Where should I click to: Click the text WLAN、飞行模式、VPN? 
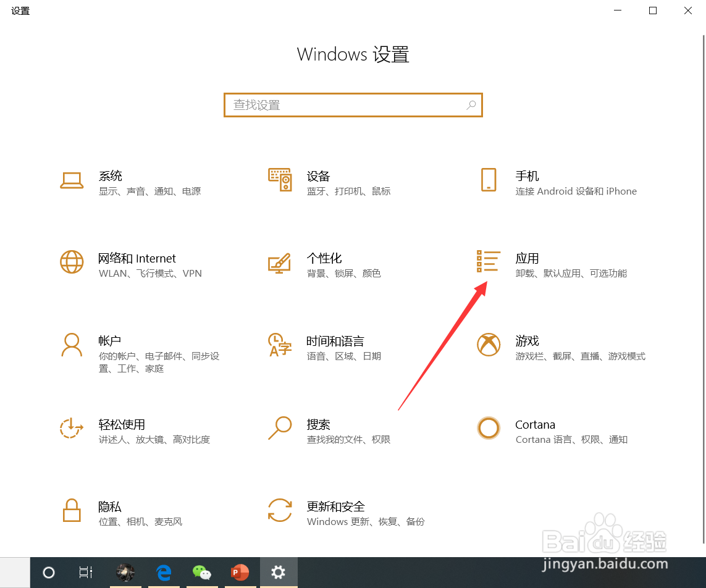[150, 273]
